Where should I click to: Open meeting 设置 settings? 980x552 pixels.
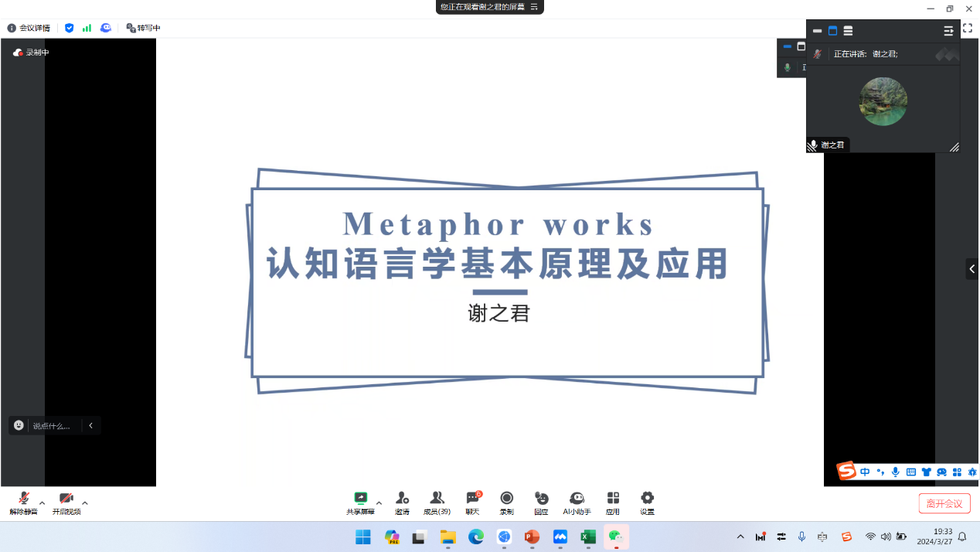(647, 501)
